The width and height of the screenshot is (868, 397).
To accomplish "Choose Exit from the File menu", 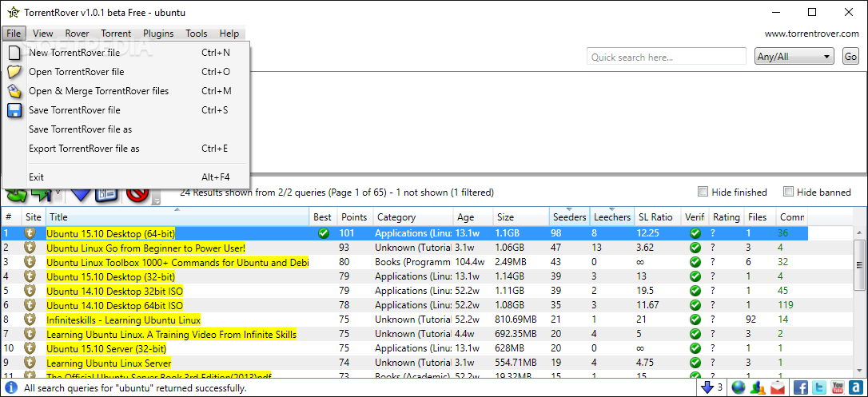I will pos(126,177).
